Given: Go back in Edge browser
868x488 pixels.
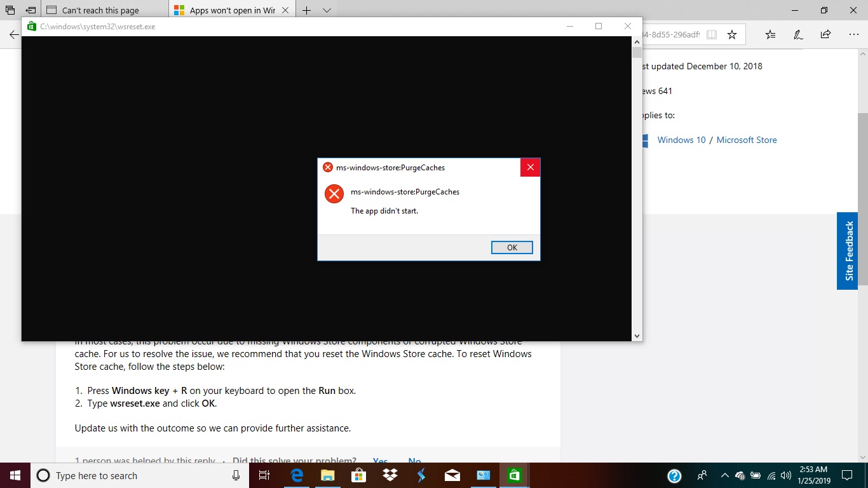Looking at the screenshot, I should pyautogui.click(x=14, y=34).
